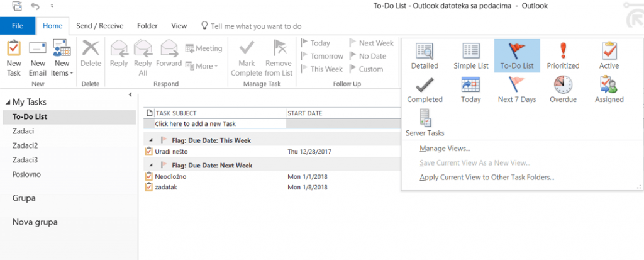
Task: Mark the Uradi nešto task complete via its checkbox icon
Action: (148, 151)
